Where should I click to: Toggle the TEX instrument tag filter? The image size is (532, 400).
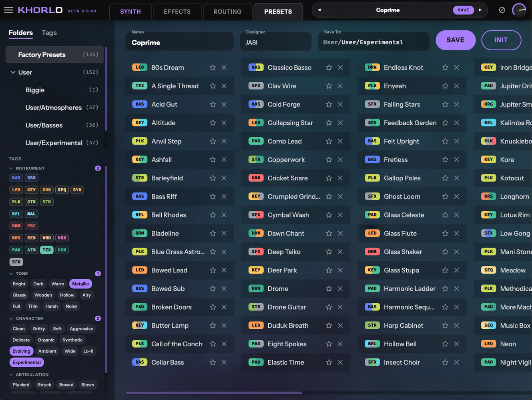(47, 250)
